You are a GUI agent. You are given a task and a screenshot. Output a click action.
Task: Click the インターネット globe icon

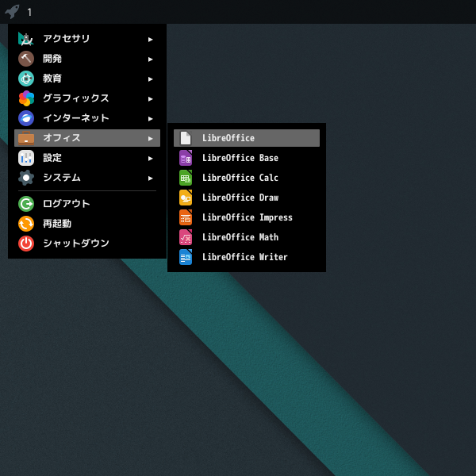point(26,118)
